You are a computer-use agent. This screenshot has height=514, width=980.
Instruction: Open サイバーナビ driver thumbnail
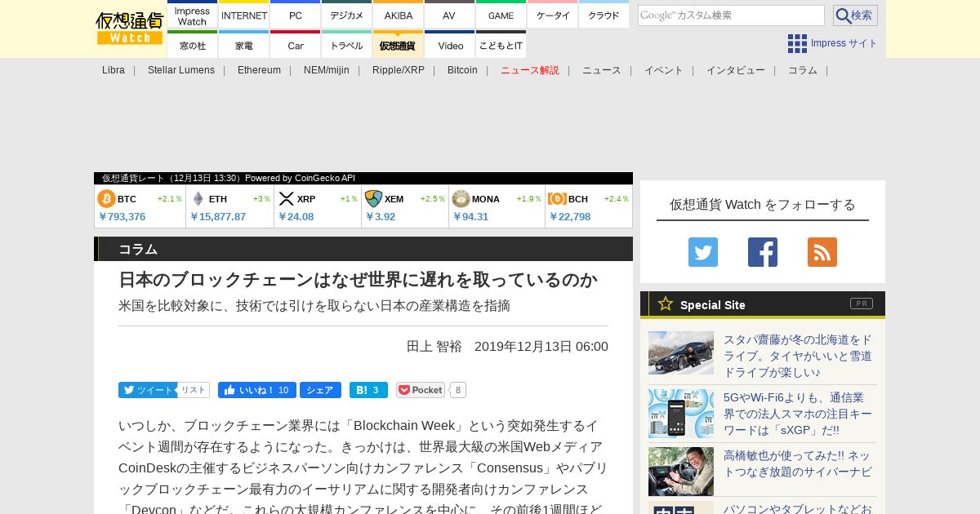[x=681, y=472]
